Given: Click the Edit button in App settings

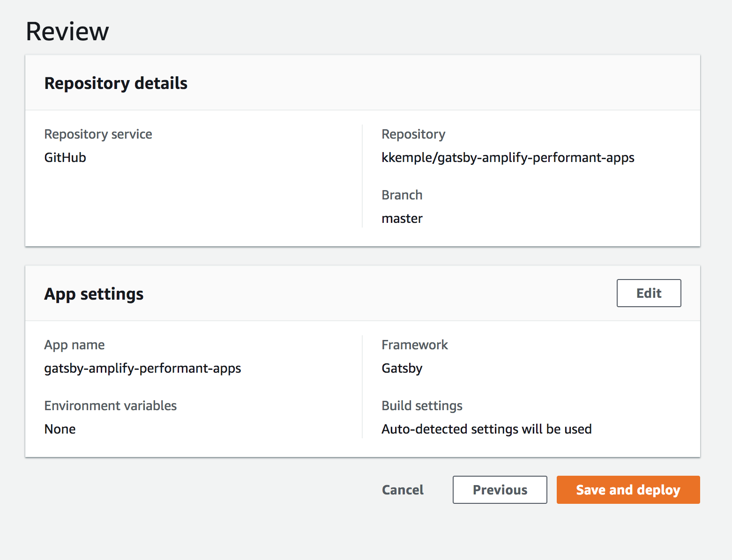Looking at the screenshot, I should (x=649, y=293).
